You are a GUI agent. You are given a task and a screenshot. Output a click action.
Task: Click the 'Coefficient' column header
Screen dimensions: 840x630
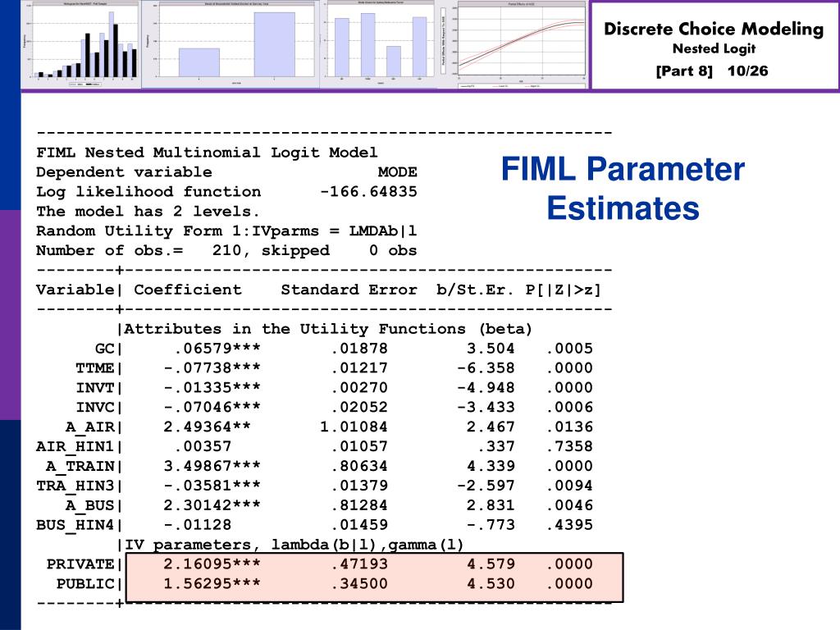coord(188,290)
